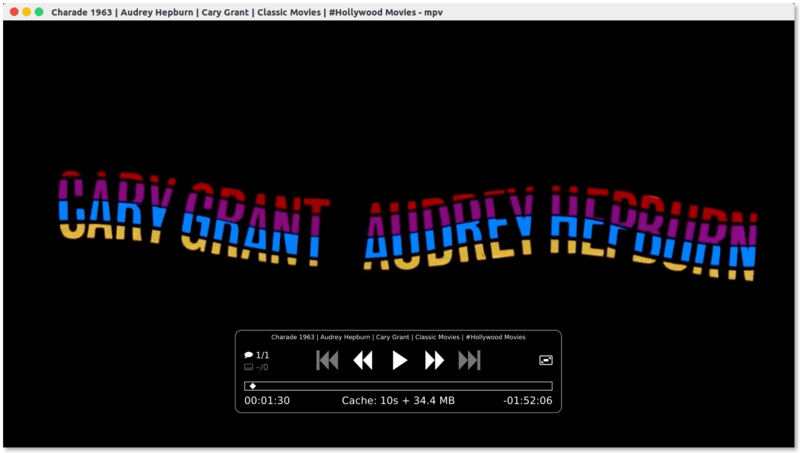Click the media title in the controller
Viewport: 800px width, 453px height.
[x=398, y=337]
